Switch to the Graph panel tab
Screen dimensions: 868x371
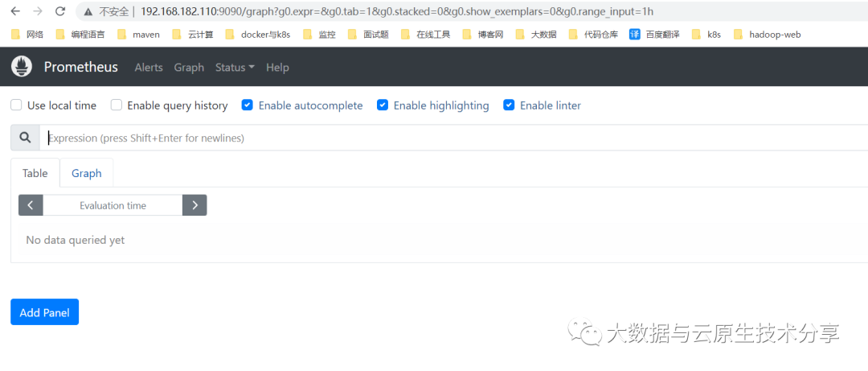(x=86, y=173)
